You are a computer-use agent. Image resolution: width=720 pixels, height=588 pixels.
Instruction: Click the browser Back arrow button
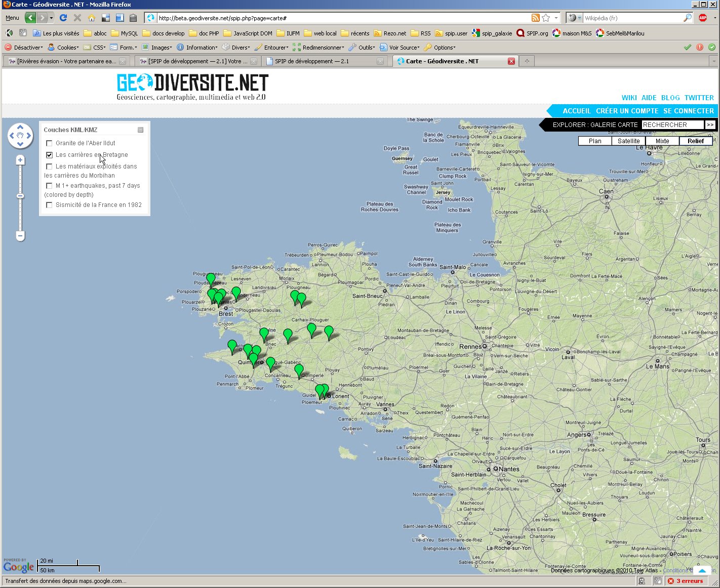[30, 18]
